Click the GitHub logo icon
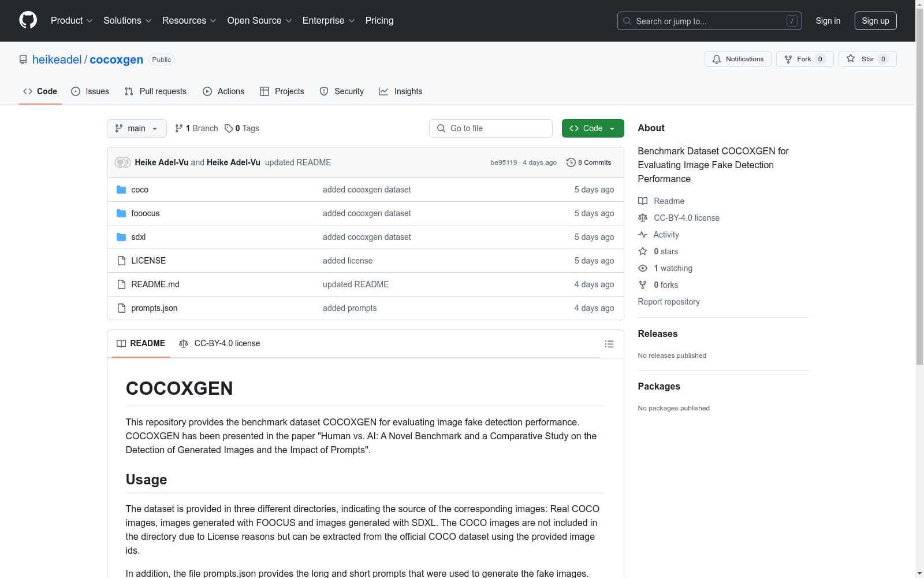Image resolution: width=924 pixels, height=578 pixels. [x=28, y=20]
